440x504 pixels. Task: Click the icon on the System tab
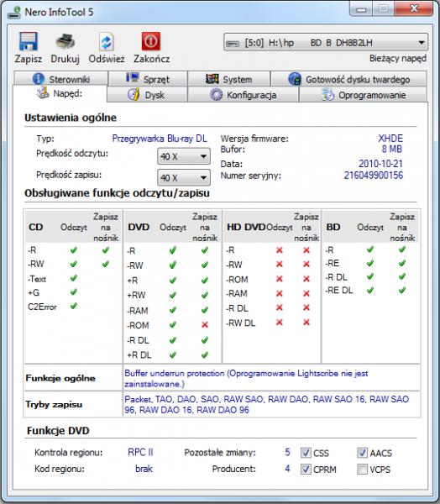[212, 79]
